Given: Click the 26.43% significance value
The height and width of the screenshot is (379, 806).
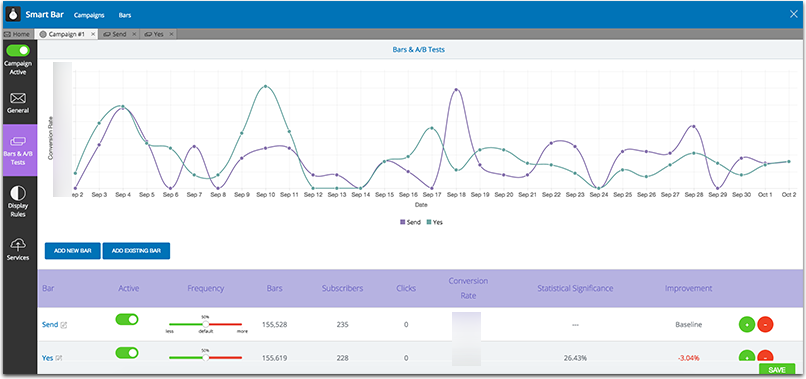Looking at the screenshot, I should tap(575, 358).
